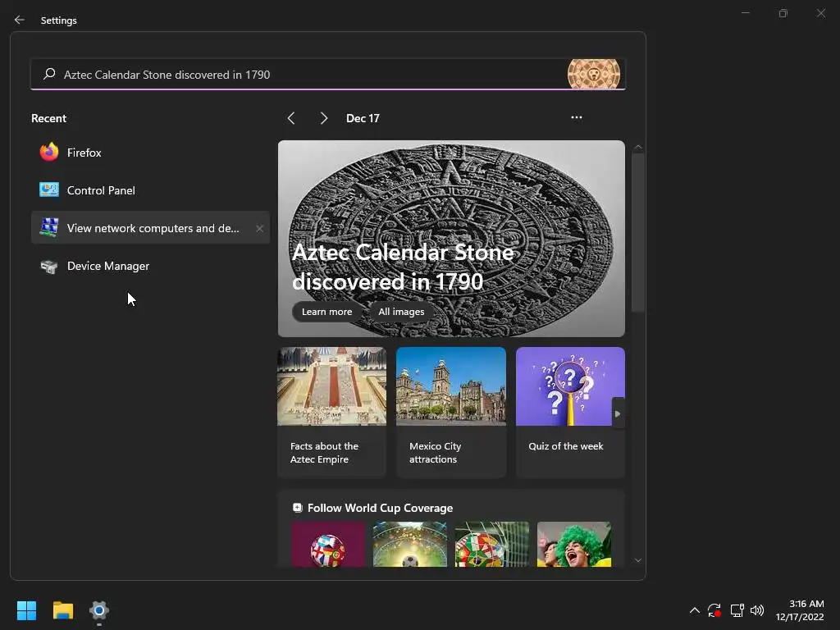This screenshot has width=840, height=630.
Task: Open Aztec Calendar Stone headline image
Action: (x=451, y=239)
